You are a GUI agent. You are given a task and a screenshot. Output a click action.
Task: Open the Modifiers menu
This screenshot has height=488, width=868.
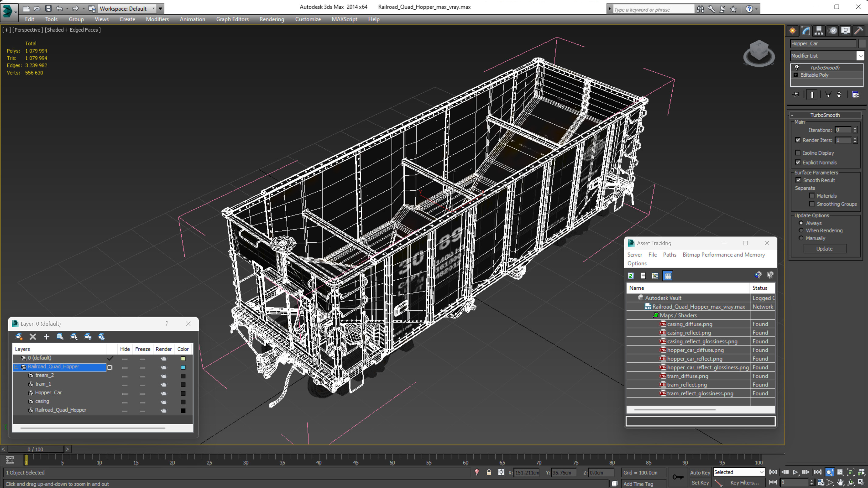point(157,19)
